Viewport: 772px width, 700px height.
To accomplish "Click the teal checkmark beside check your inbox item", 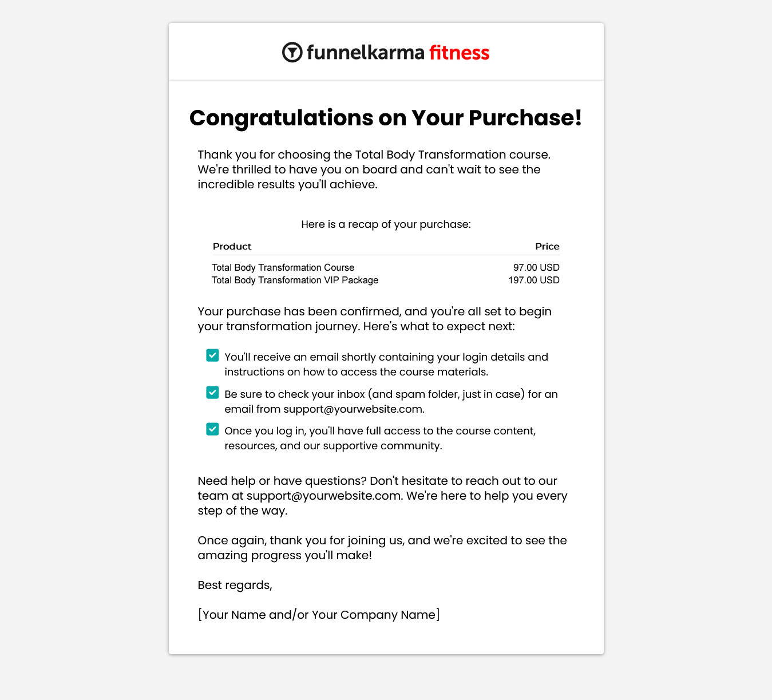I will click(x=212, y=393).
